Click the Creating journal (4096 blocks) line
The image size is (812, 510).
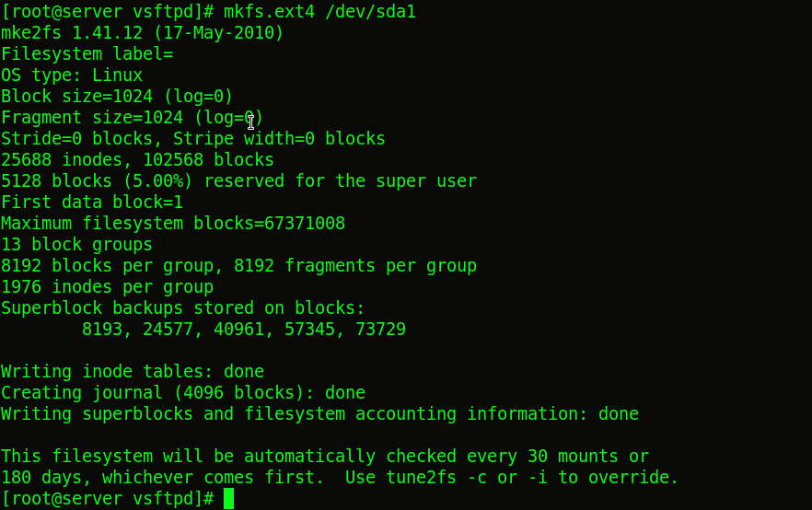tap(183, 392)
